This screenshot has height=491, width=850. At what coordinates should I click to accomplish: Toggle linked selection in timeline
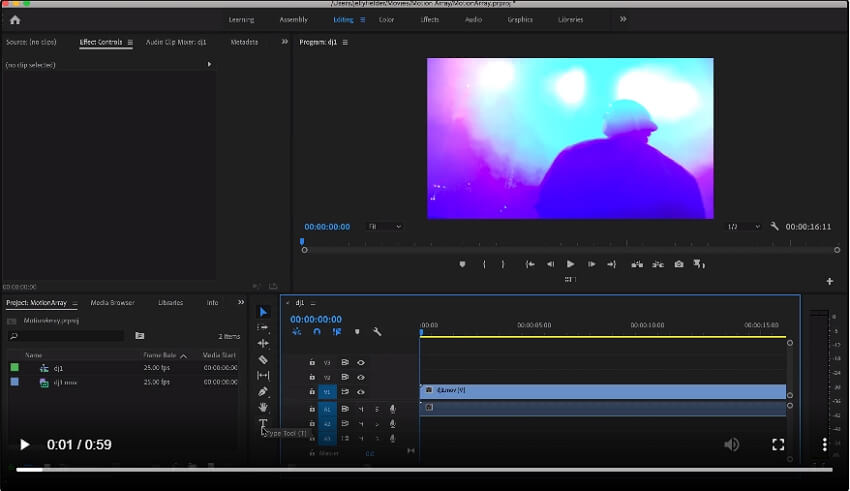click(x=337, y=331)
